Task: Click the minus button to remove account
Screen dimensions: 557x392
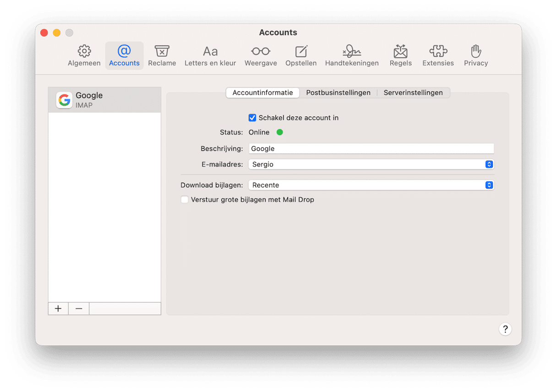Action: (x=79, y=309)
